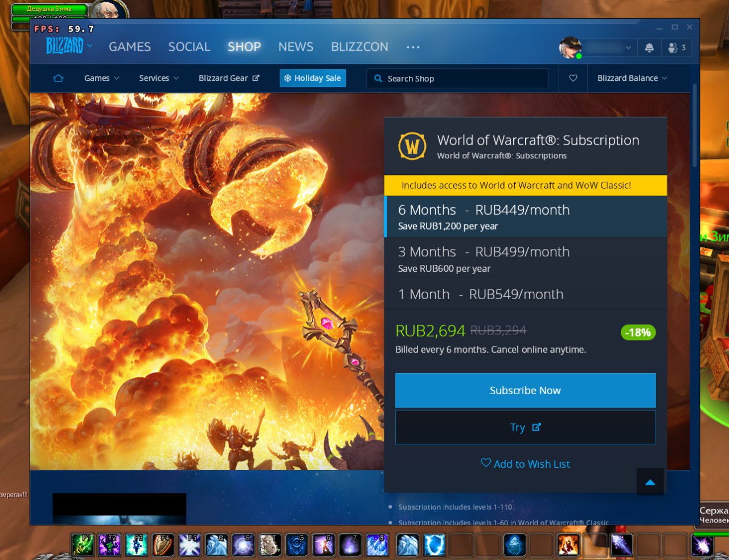Click Add to Wish List link
This screenshot has width=729, height=560.
pyautogui.click(x=526, y=464)
